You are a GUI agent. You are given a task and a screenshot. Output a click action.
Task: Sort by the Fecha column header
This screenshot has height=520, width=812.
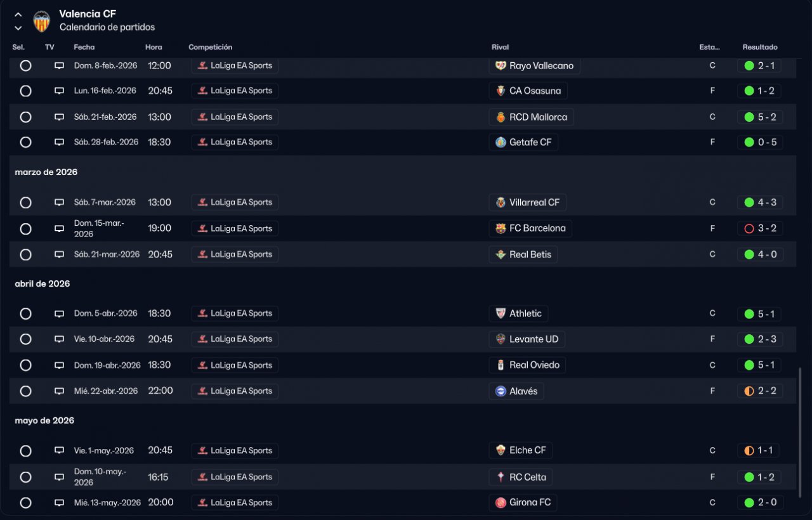pyautogui.click(x=84, y=47)
